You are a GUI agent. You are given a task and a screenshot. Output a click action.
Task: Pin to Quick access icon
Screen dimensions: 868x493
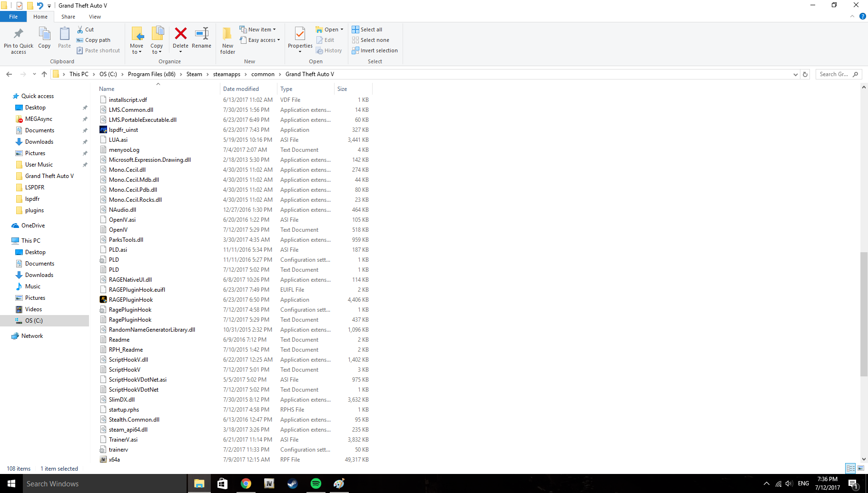[19, 33]
